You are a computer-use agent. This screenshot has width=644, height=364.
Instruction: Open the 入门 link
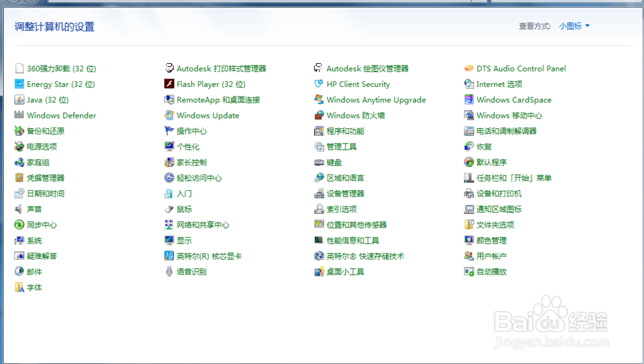(x=184, y=193)
